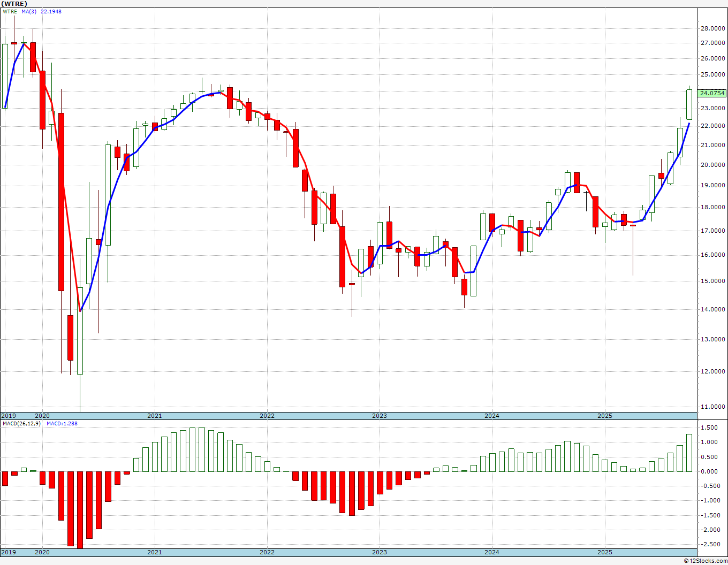Select 2022 on the MACD panel time axis

[x=267, y=552]
